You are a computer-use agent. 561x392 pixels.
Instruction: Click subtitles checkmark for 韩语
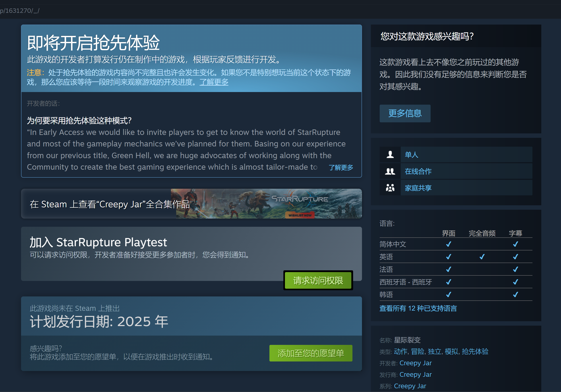(515, 295)
